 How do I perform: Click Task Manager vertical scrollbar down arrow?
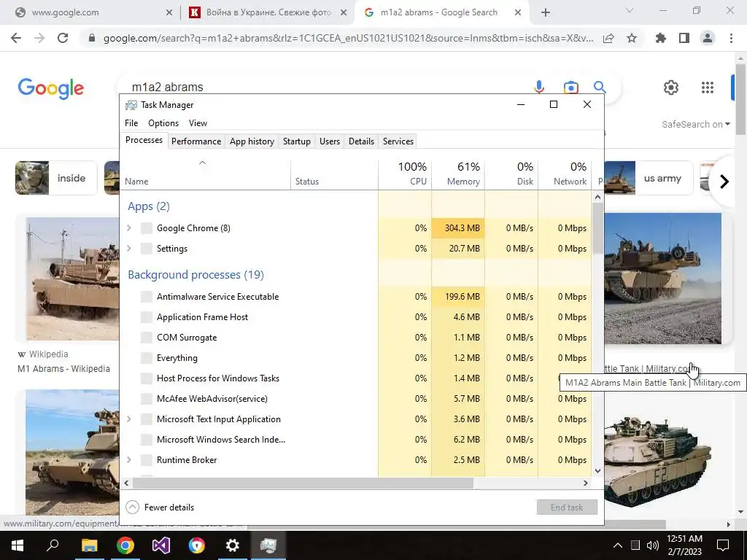[x=598, y=471]
